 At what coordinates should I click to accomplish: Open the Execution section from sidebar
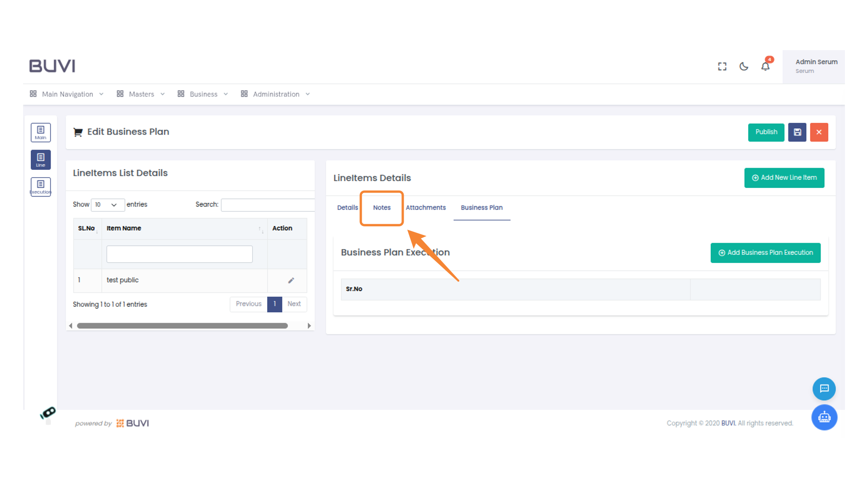(x=40, y=187)
